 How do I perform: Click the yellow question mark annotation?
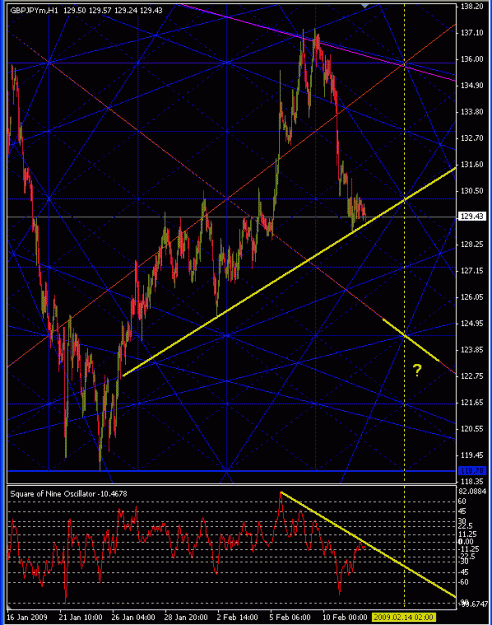click(417, 371)
